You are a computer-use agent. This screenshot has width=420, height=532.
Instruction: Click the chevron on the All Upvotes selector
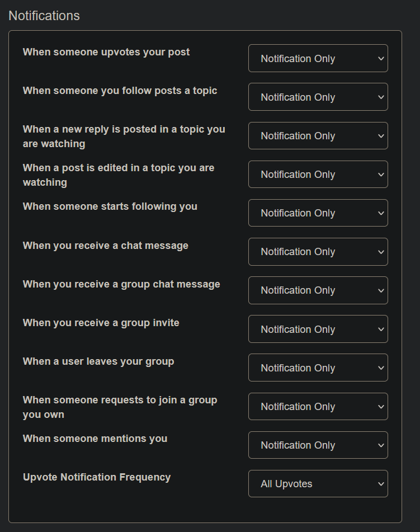tap(381, 483)
